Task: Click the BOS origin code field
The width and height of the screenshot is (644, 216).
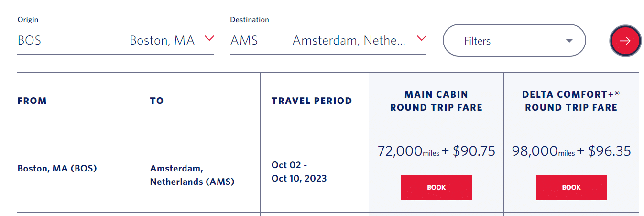Action: [x=30, y=41]
